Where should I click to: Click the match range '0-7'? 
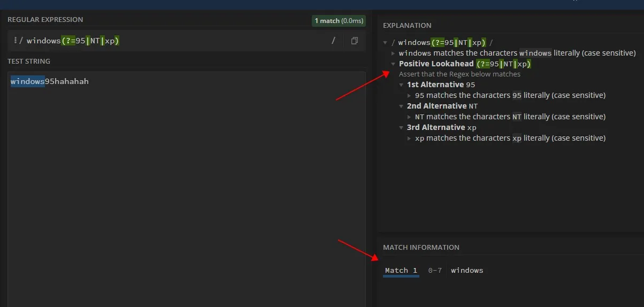[x=435, y=271]
